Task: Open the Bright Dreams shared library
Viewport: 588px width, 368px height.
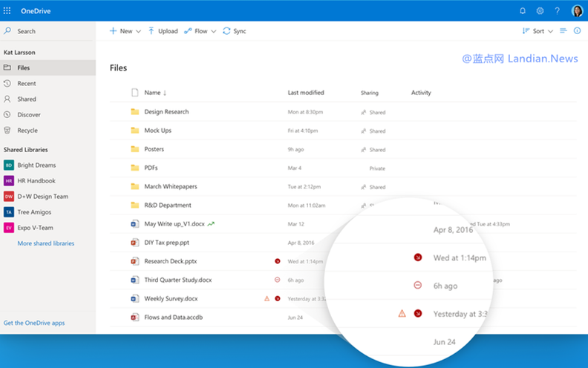Action: click(x=36, y=165)
